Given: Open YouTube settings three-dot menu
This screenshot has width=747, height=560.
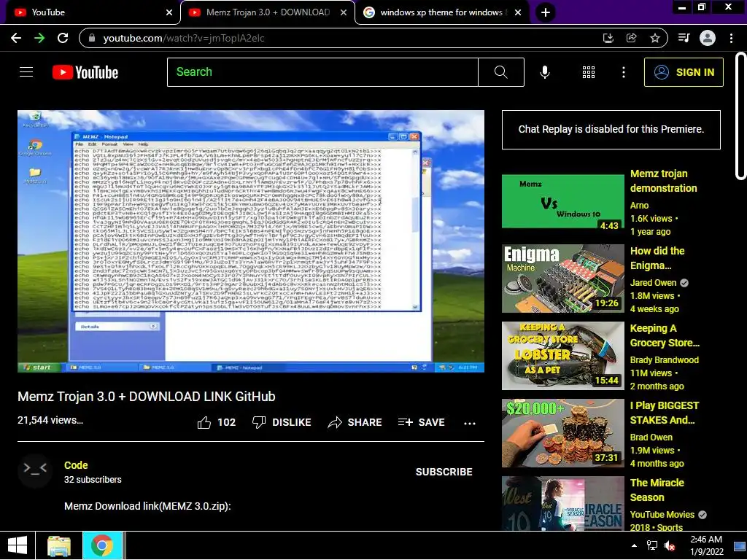Looking at the screenshot, I should (624, 72).
